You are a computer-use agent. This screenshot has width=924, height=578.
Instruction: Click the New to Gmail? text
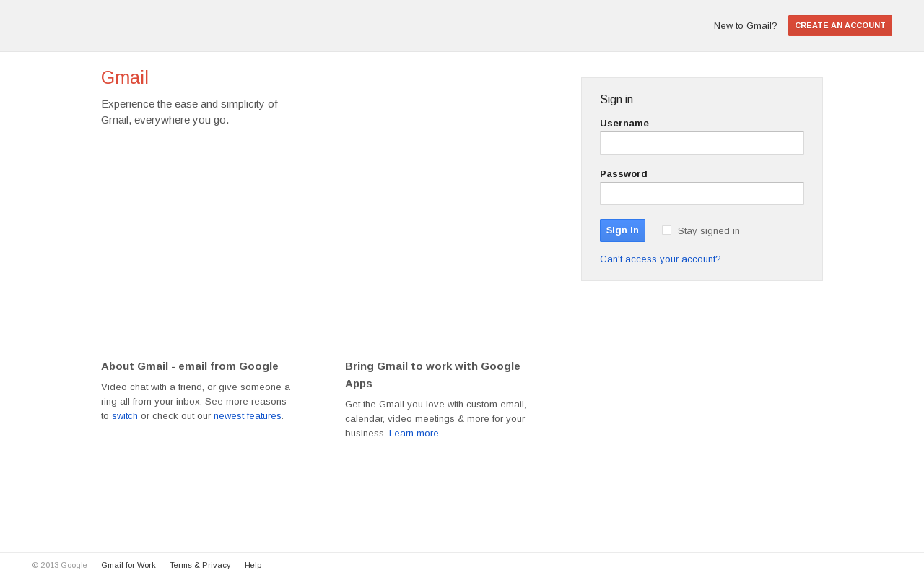(745, 26)
